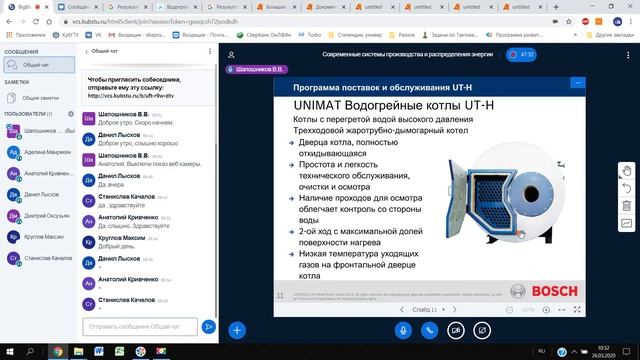The image size is (640, 360).
Task: Open the VK bookmark
Action: point(93,35)
